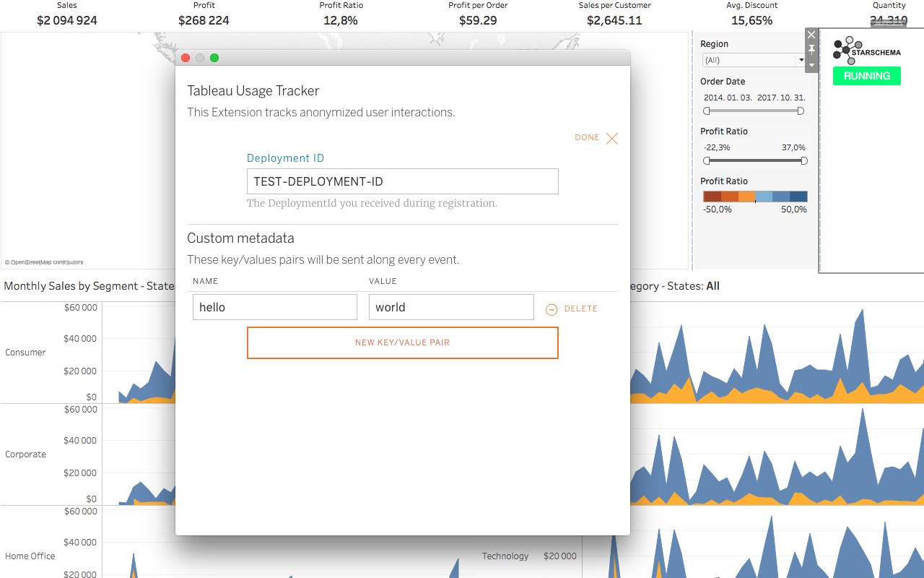The image size is (924, 578).
Task: Click the Profit Ratio minimum slider handle
Action: (707, 161)
